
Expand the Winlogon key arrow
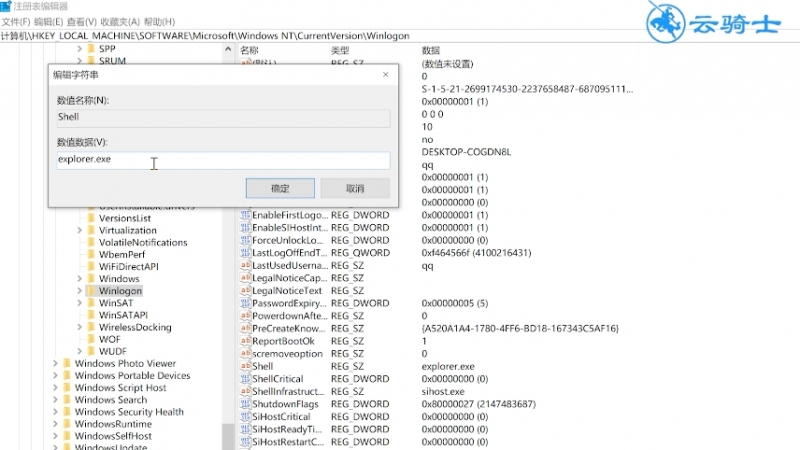tap(80, 291)
